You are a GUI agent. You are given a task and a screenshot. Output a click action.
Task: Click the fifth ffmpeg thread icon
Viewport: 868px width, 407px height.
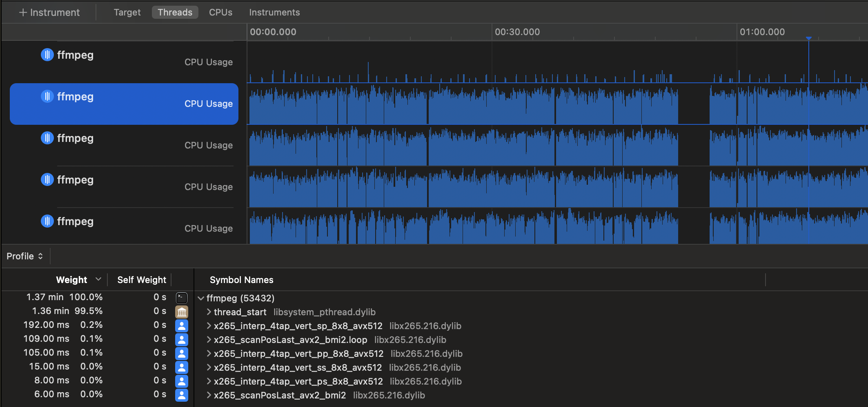pyautogui.click(x=47, y=221)
